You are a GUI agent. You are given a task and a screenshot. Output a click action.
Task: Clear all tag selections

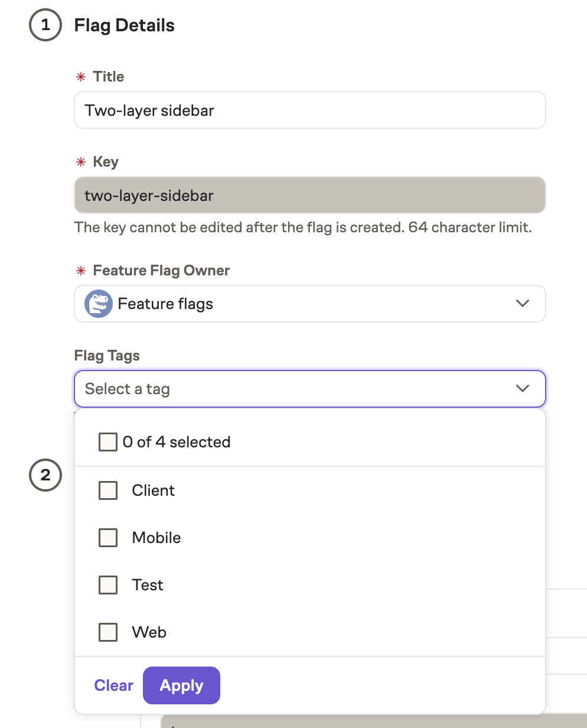tap(113, 685)
